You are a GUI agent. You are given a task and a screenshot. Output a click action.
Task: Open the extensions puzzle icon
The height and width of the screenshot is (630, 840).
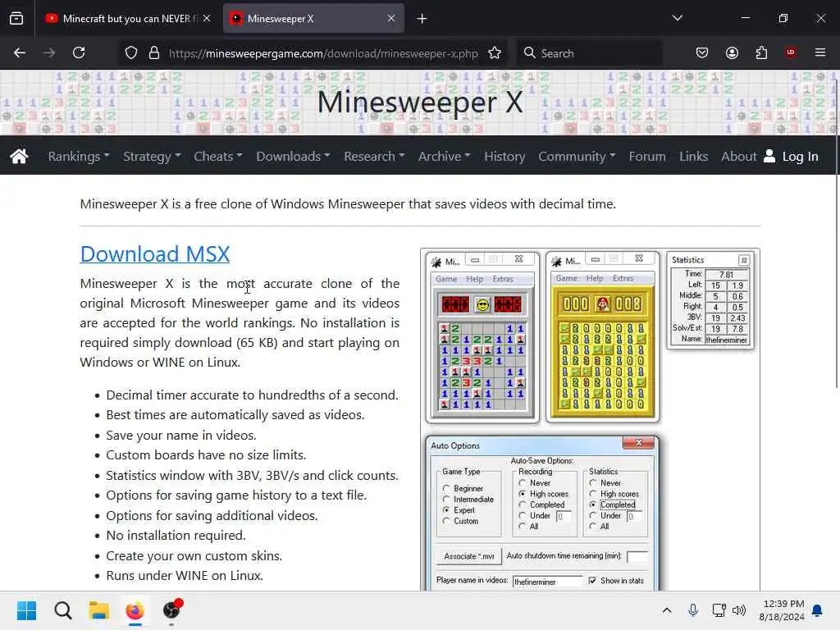761,53
